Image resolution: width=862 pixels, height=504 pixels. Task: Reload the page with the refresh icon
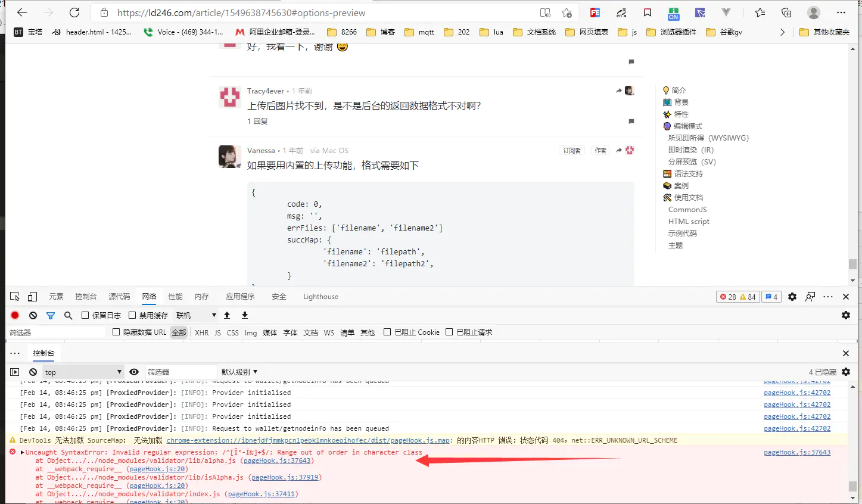(74, 13)
